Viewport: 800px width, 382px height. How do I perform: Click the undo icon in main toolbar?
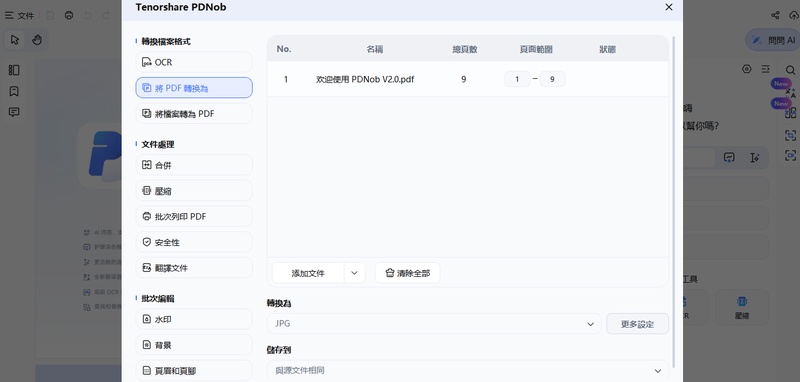tap(88, 15)
